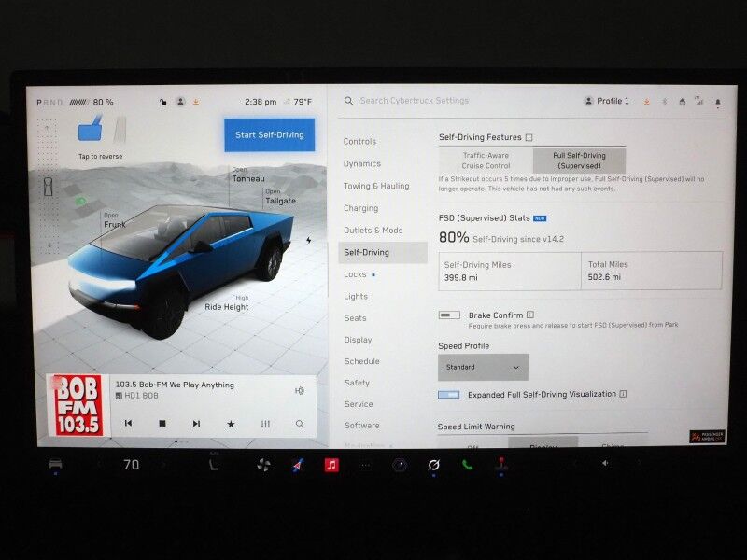747x560 pixels.
Task: Open the Charging settings page
Action: tap(360, 208)
